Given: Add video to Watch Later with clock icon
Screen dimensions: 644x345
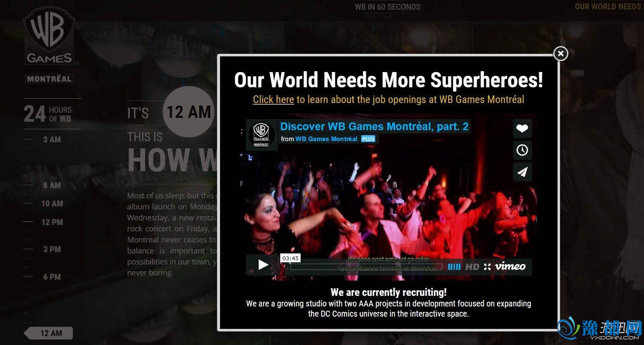Looking at the screenshot, I should click(x=522, y=150).
